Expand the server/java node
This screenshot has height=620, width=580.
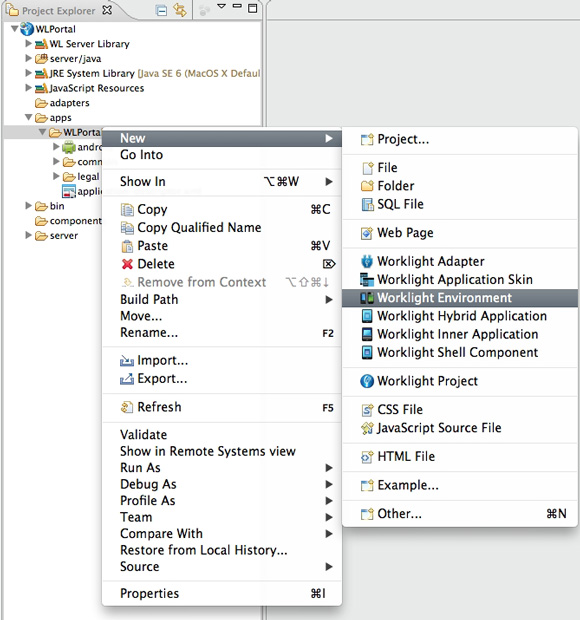tap(28, 58)
